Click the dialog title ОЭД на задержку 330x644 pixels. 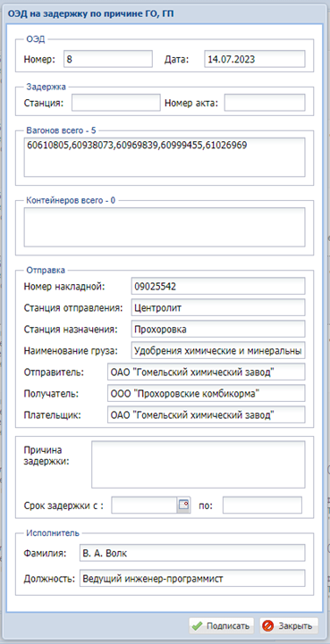coord(91,14)
